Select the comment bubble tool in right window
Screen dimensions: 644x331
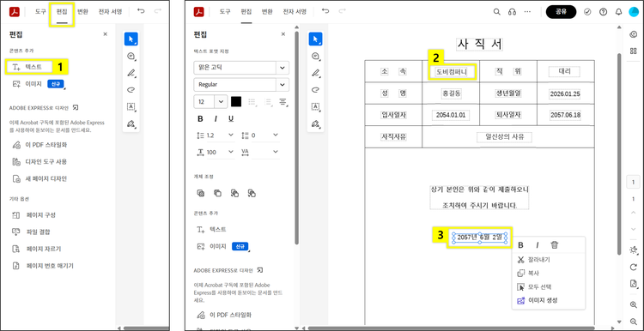click(x=315, y=57)
